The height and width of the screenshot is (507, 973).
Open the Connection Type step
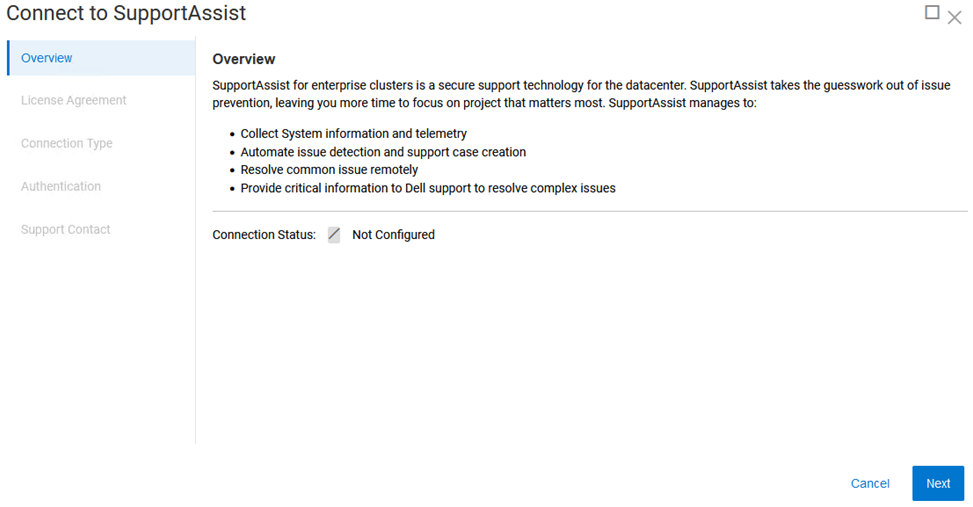pos(66,143)
